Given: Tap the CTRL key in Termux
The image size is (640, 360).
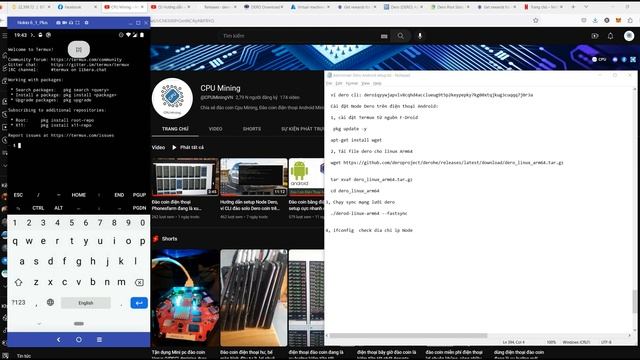Looking at the screenshot, I should (x=38, y=208).
